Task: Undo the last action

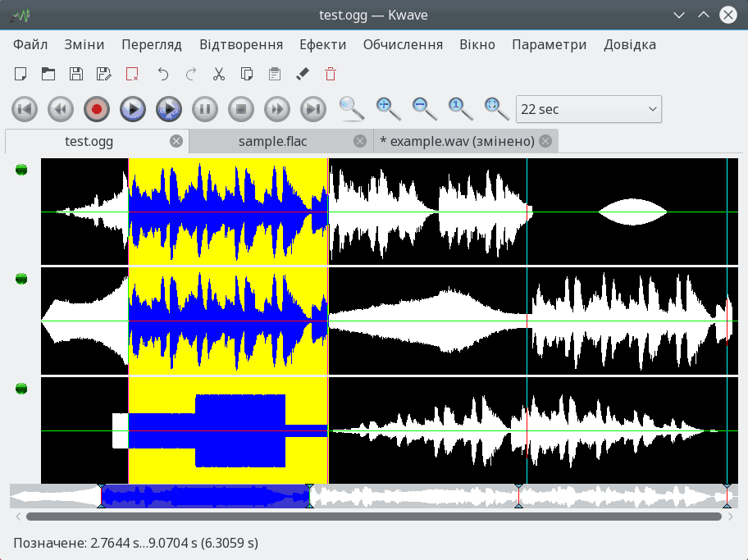Action: click(x=163, y=74)
